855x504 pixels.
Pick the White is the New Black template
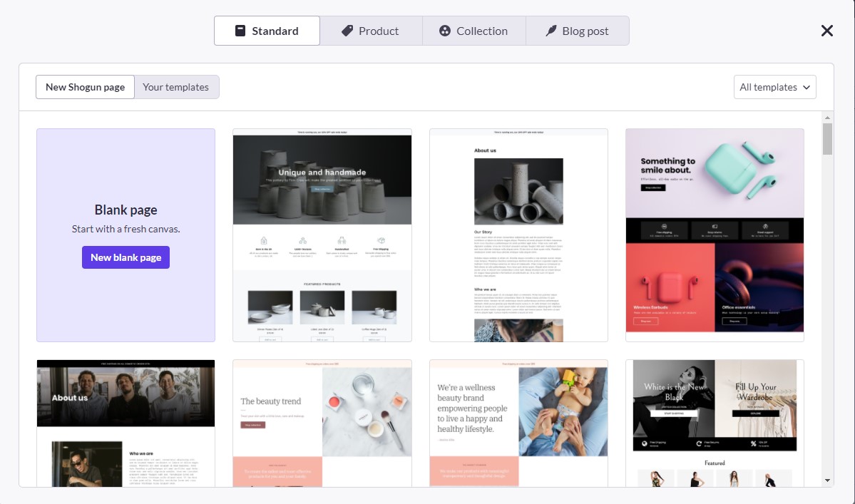(x=715, y=423)
